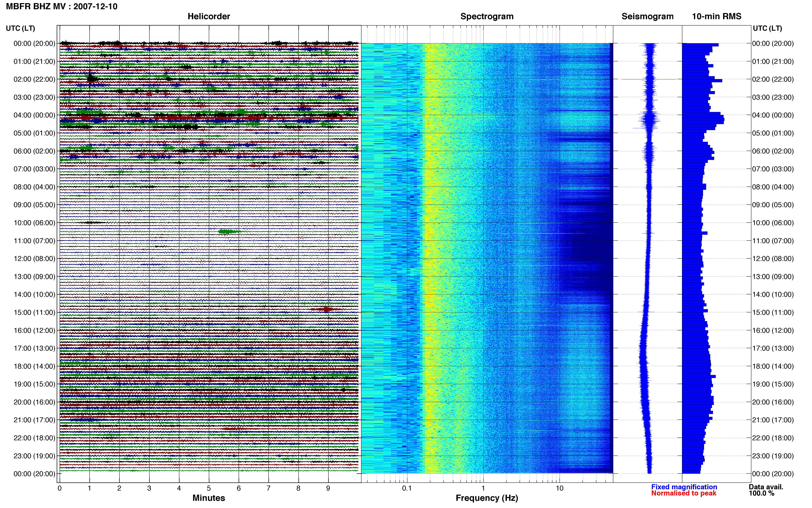Click the '0.1' frequency tick label

[x=407, y=488]
